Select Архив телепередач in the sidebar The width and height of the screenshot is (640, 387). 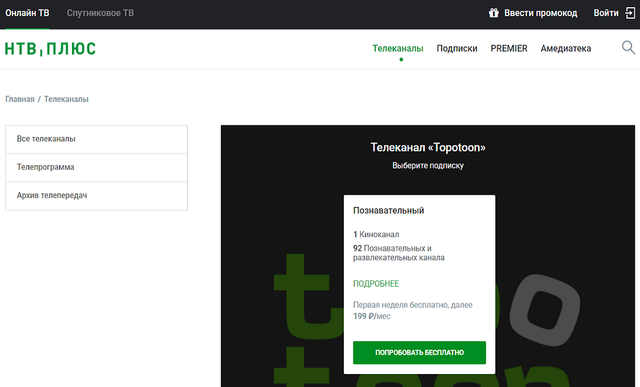pyautogui.click(x=96, y=196)
